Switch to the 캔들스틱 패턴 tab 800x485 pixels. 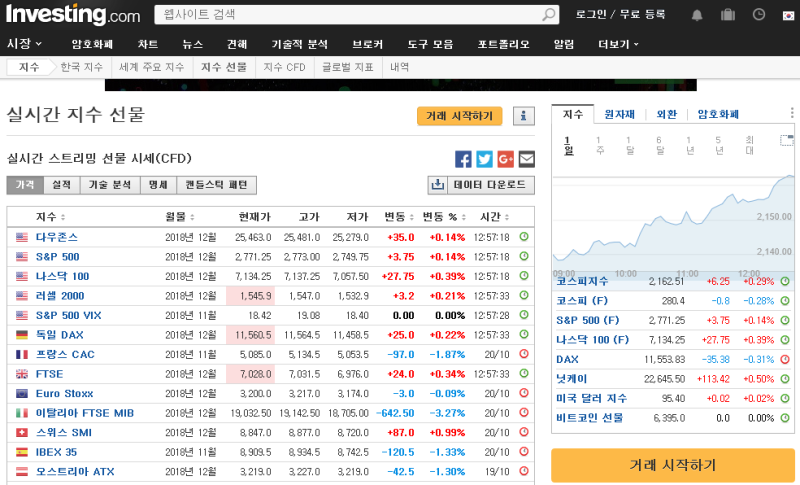coord(216,185)
